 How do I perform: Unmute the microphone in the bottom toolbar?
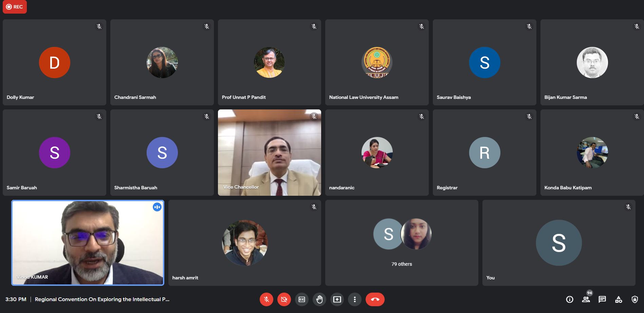266,299
